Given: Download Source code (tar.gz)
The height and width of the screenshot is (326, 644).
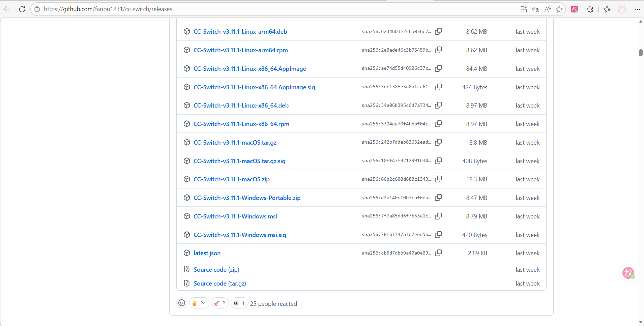Looking at the screenshot, I should (220, 283).
